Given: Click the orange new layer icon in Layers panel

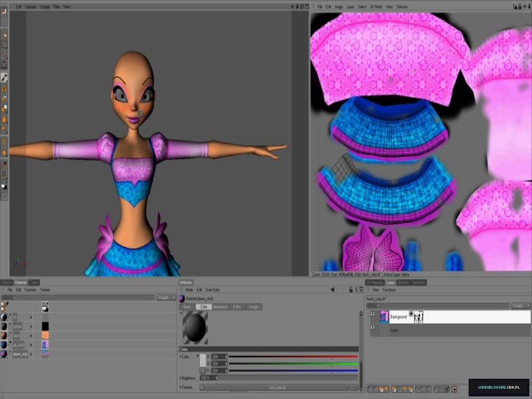Looking at the screenshot, I should pos(381,389).
